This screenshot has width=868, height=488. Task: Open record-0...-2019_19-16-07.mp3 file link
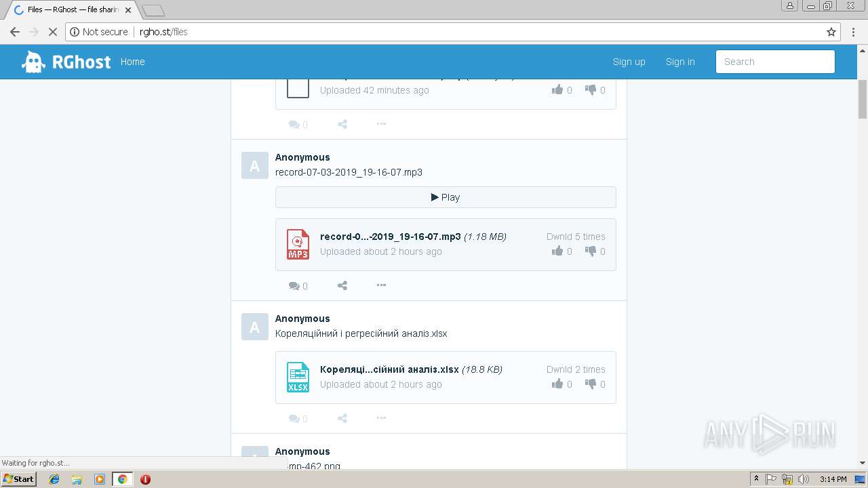(390, 237)
